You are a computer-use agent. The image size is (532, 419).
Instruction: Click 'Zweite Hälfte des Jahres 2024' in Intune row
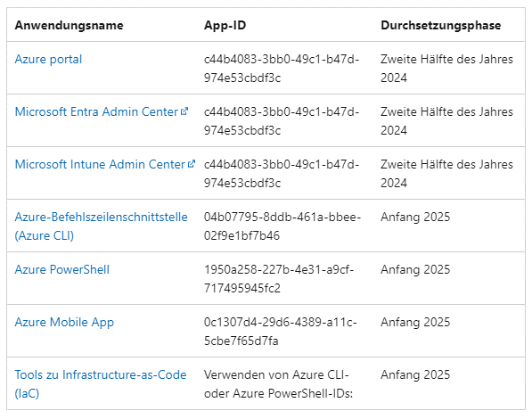coord(446,174)
